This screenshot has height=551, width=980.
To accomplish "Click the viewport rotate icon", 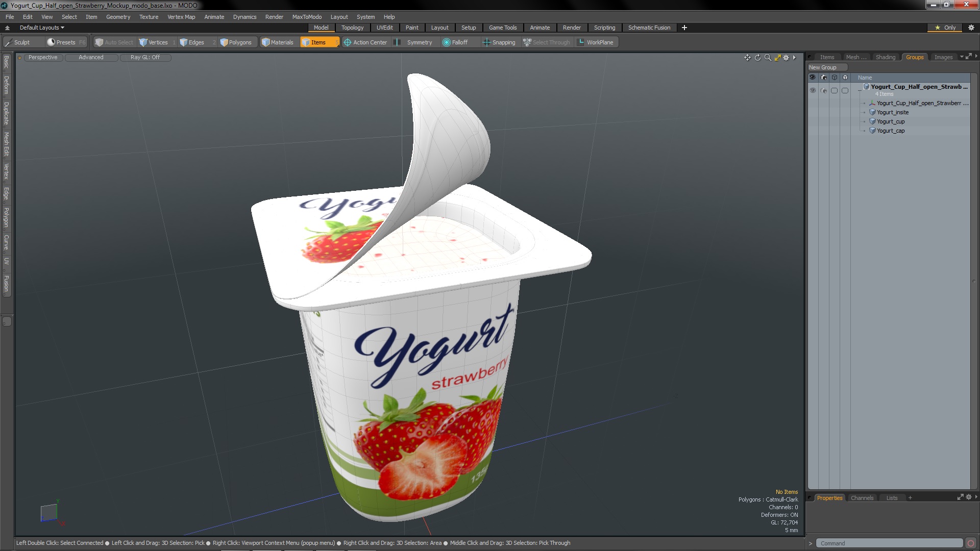I will click(757, 58).
